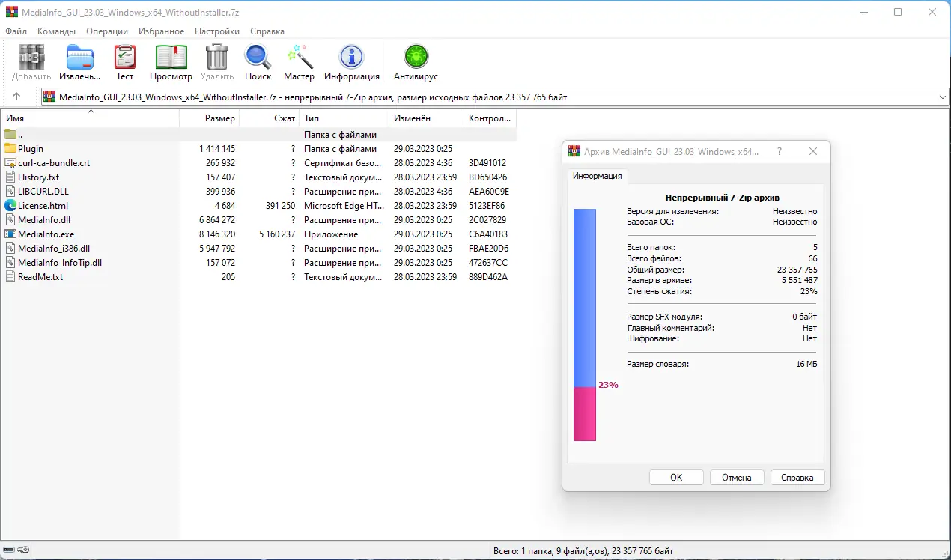Viewport: 951px width, 560px height.
Task: Click the MediaInfo.exe application icon
Action: pyautogui.click(x=10, y=234)
